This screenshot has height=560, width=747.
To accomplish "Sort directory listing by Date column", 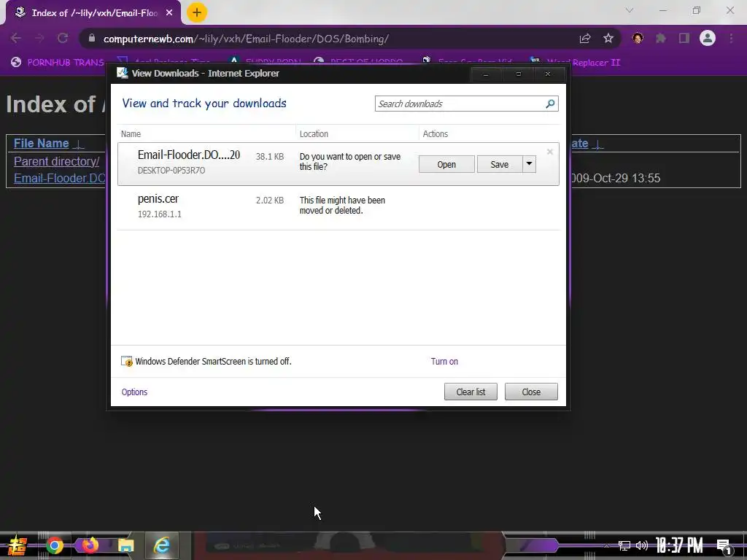I will [x=580, y=144].
